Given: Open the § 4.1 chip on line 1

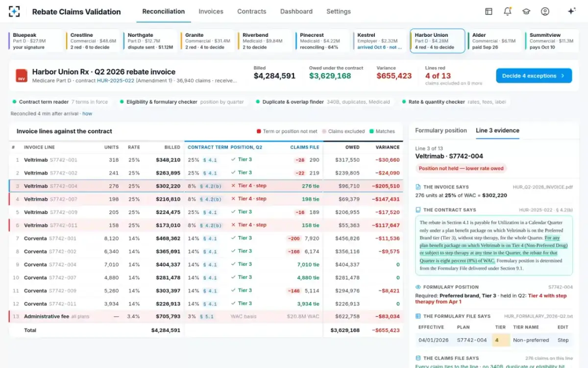Looking at the screenshot, I should click(210, 160).
